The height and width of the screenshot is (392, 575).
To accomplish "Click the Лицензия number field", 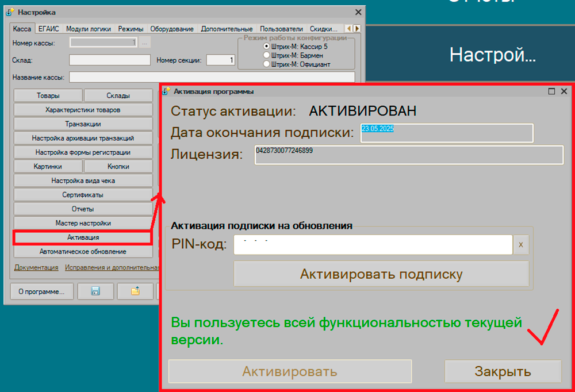I will (x=408, y=155).
